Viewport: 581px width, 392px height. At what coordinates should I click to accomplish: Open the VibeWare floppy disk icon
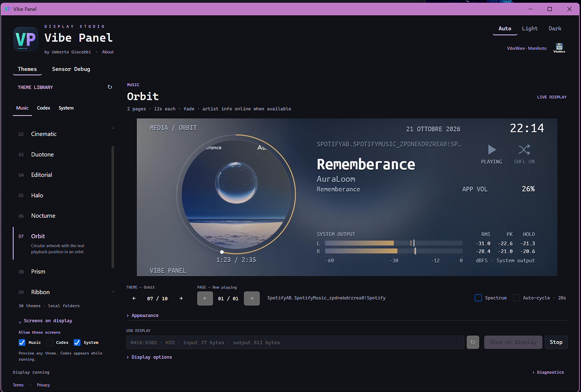559,48
